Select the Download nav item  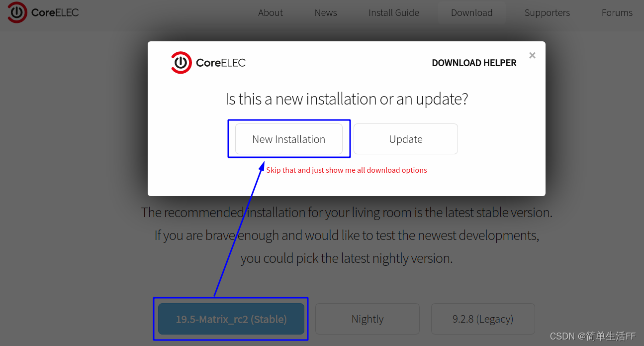coord(472,13)
